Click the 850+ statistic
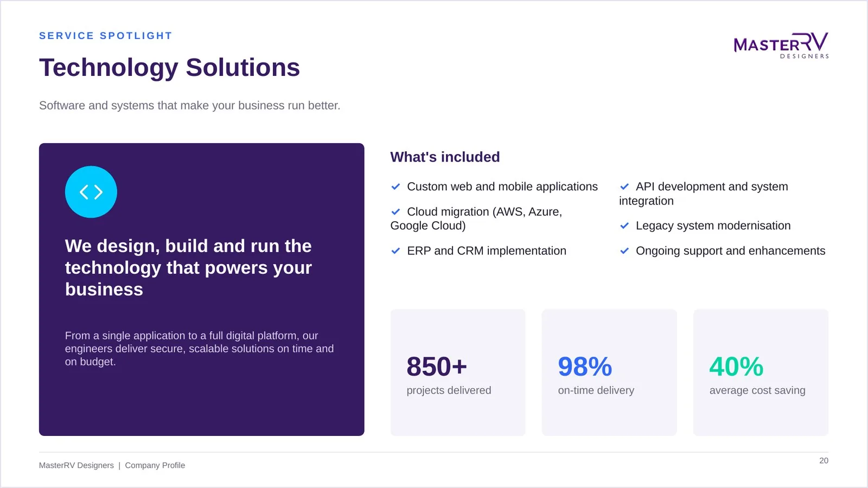 tap(437, 367)
